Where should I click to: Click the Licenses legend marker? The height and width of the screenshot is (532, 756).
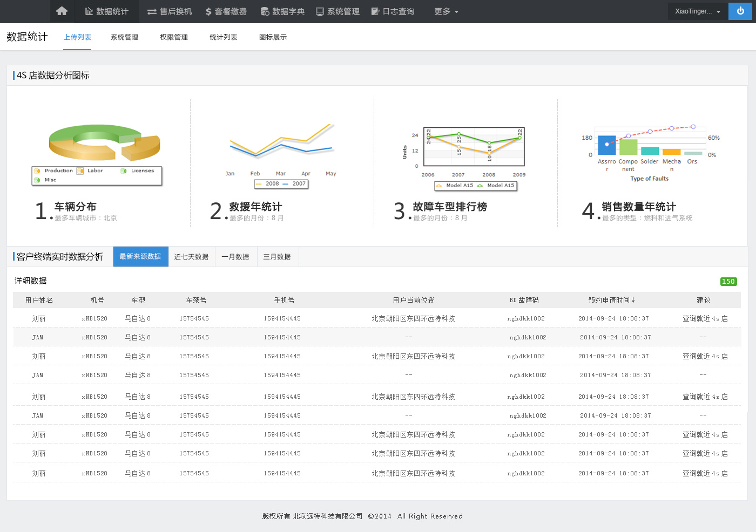tap(124, 171)
